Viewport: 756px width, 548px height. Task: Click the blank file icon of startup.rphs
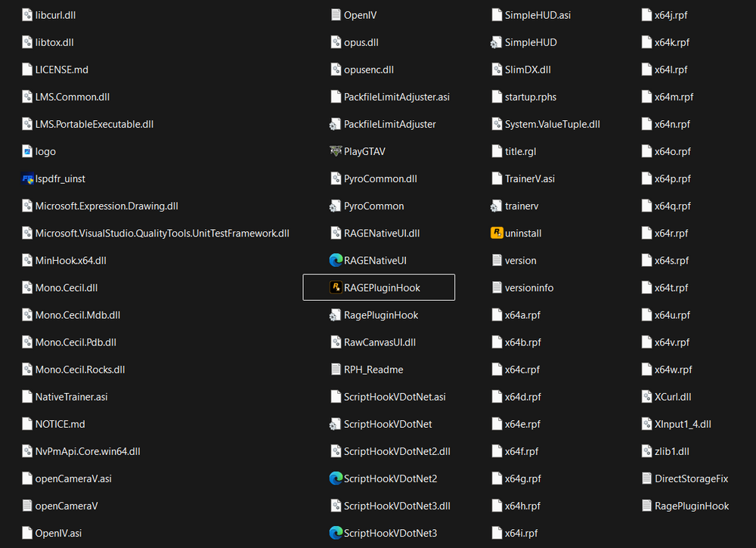click(x=497, y=97)
